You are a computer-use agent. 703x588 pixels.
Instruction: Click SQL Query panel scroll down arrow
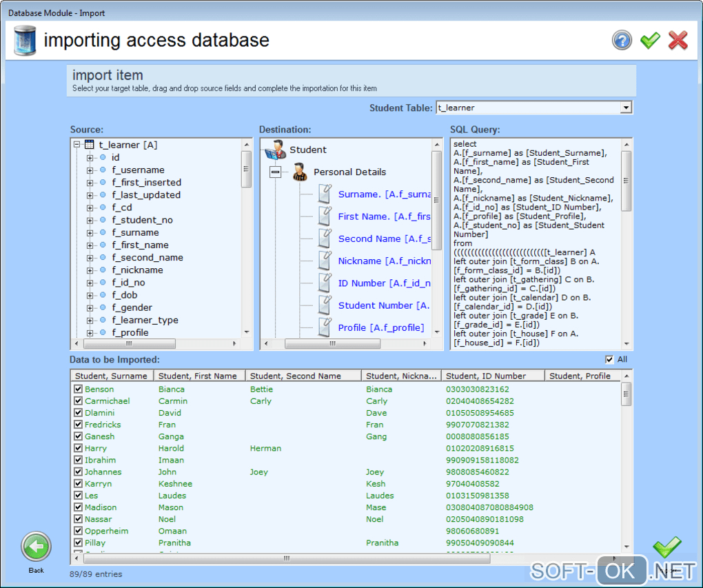pos(626,343)
